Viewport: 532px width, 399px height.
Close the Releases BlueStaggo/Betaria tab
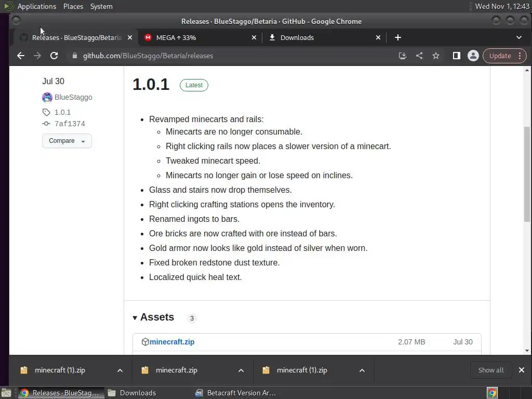pos(129,37)
